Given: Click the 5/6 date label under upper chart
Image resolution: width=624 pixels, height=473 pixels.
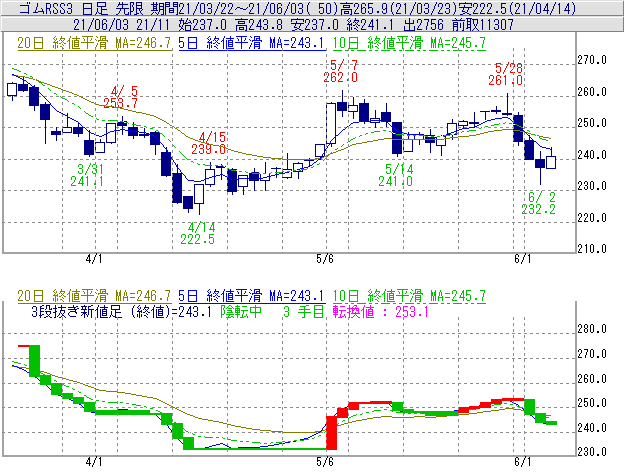Looking at the screenshot, I should (325, 259).
